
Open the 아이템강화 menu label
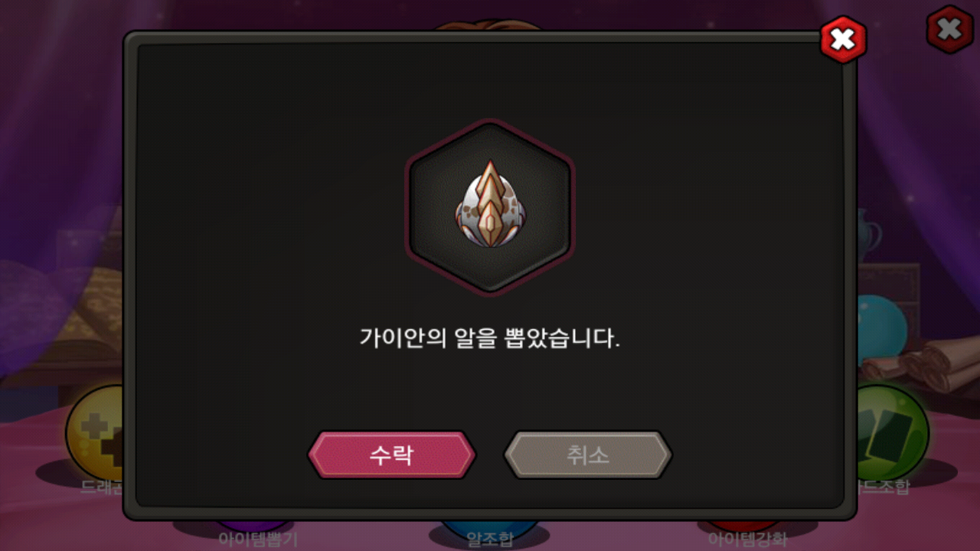[x=746, y=540]
